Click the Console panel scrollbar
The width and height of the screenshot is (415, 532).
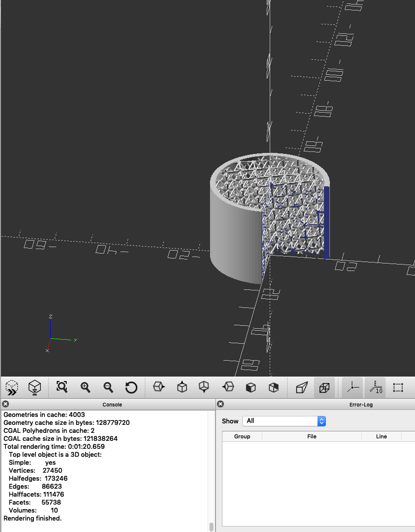211,526
